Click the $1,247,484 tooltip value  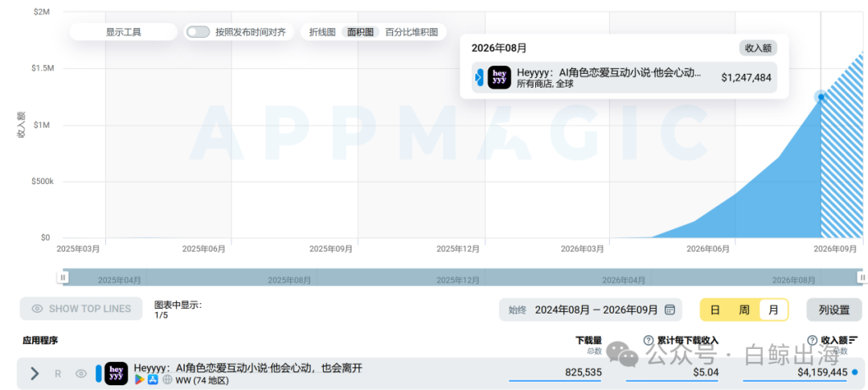point(746,77)
